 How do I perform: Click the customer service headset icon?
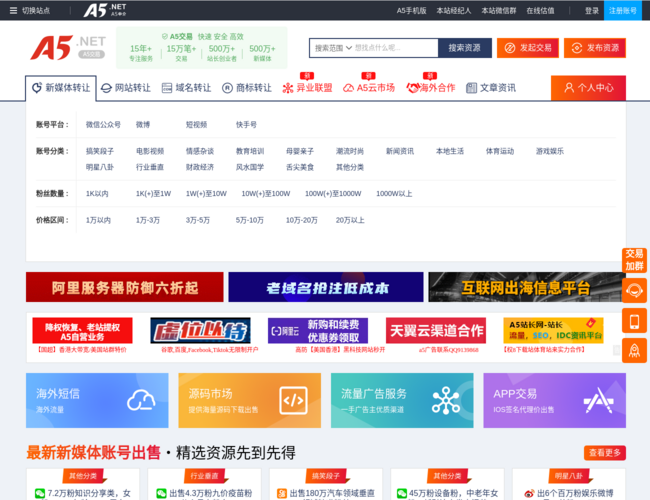pos(634,291)
